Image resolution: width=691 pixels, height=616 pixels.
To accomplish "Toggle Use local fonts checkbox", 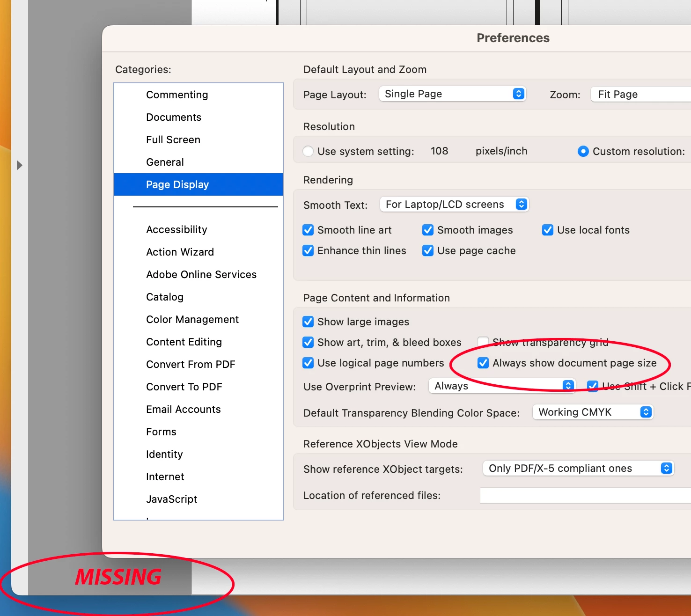I will 548,230.
